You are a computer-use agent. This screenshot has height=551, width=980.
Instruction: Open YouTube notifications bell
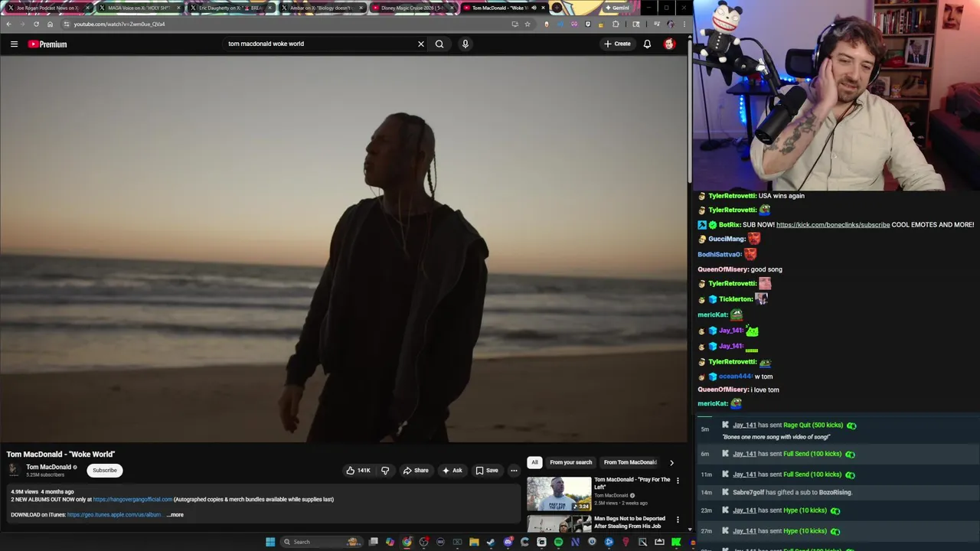tap(647, 44)
